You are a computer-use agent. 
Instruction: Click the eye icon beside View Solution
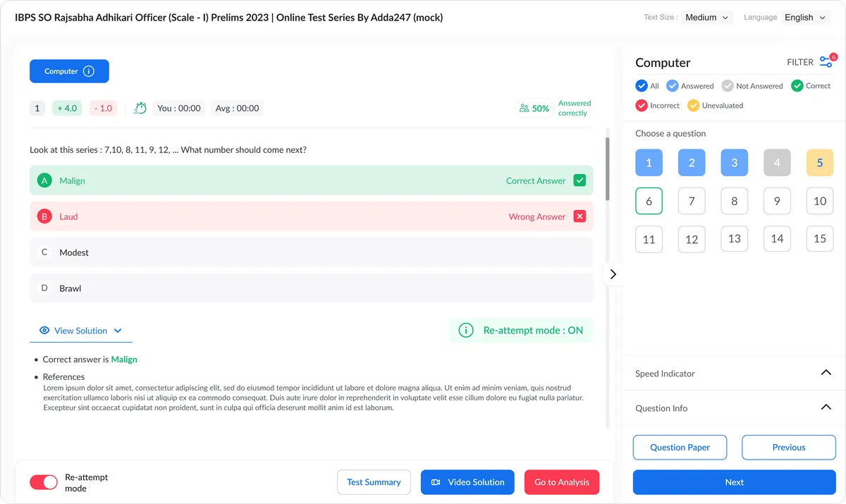(x=44, y=331)
